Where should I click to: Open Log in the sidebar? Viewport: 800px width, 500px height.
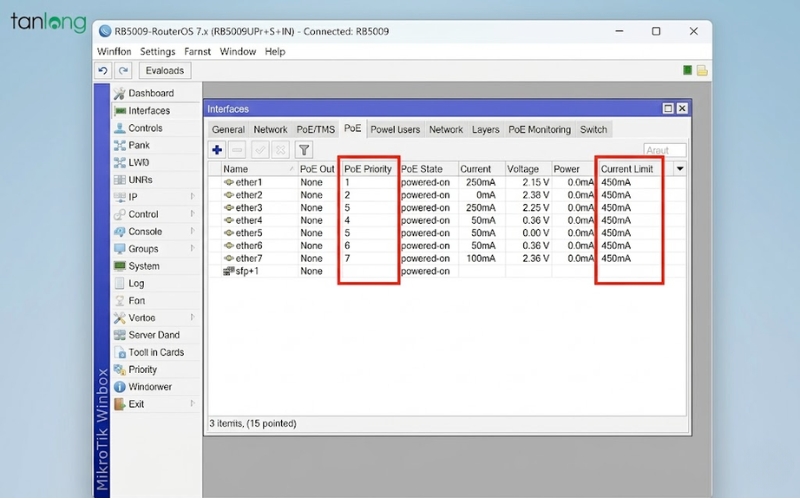coord(136,283)
